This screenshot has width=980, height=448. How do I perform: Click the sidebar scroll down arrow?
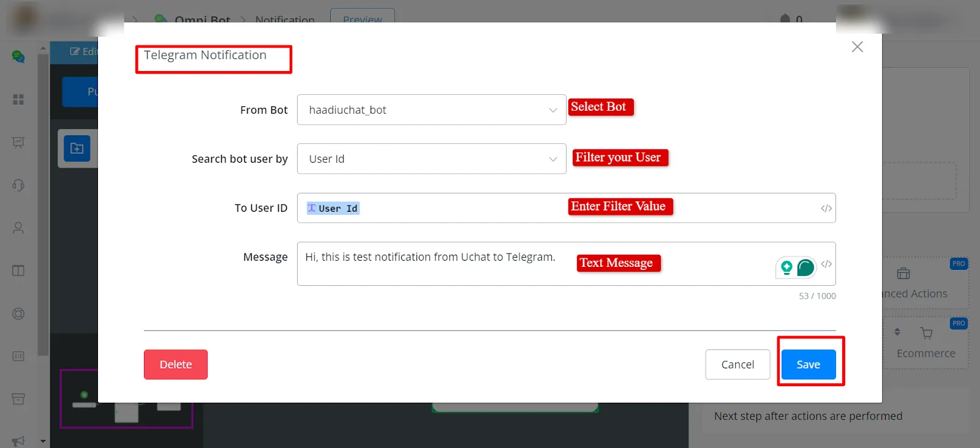coord(43,441)
